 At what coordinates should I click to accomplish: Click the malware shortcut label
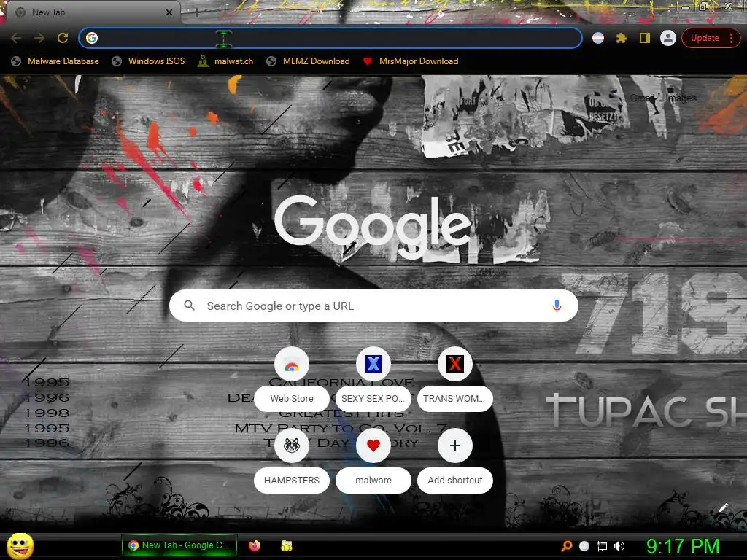(373, 480)
